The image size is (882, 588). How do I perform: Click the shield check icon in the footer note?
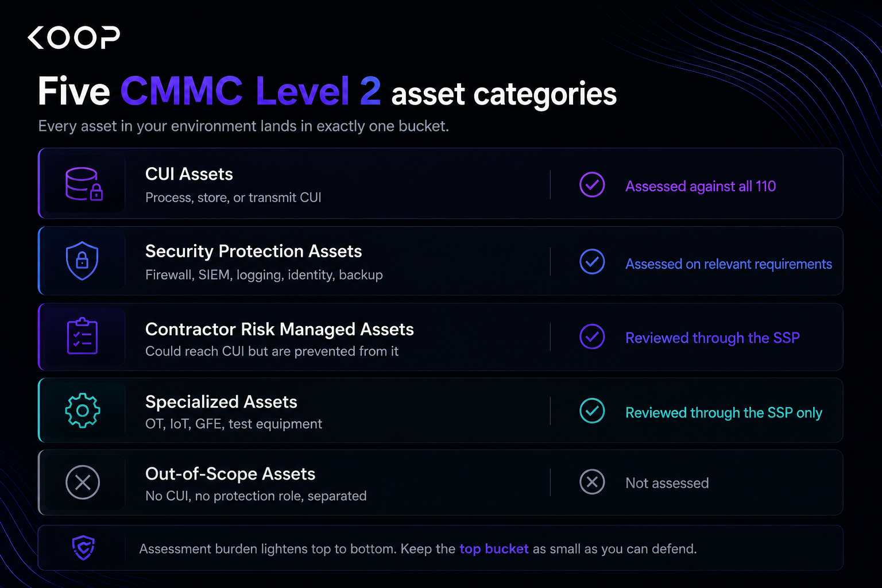tap(83, 548)
